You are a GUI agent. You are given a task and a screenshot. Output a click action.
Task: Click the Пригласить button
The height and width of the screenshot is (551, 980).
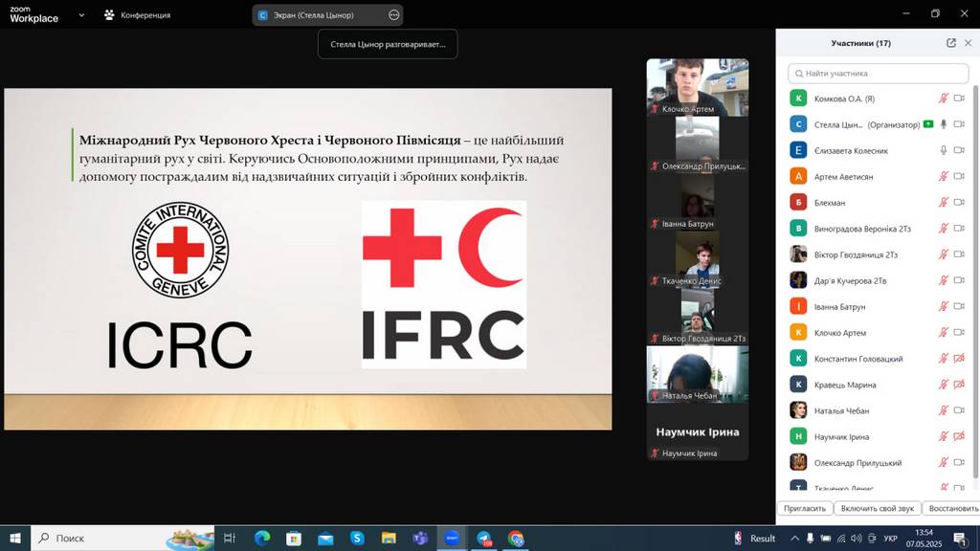pos(805,509)
